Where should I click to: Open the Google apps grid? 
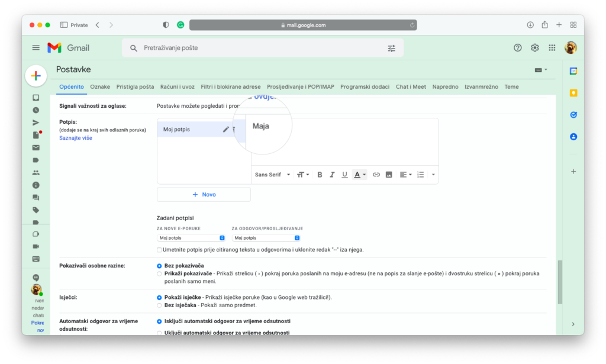[552, 48]
